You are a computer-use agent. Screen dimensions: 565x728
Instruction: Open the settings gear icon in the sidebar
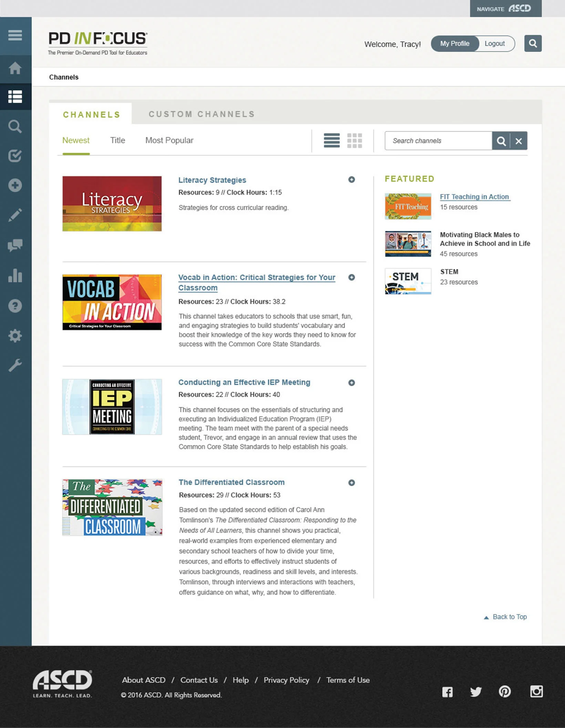click(15, 335)
